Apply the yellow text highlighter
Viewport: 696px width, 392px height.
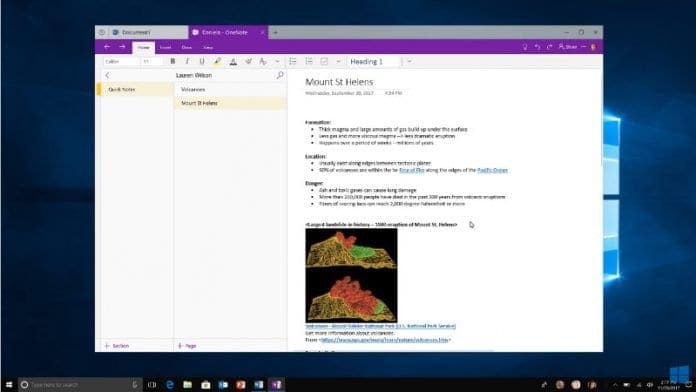[x=217, y=62]
